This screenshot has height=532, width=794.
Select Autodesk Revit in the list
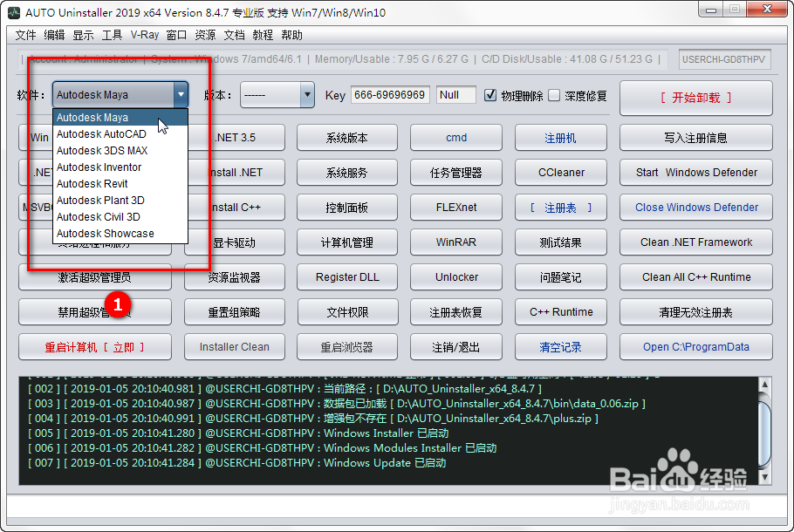(x=120, y=184)
